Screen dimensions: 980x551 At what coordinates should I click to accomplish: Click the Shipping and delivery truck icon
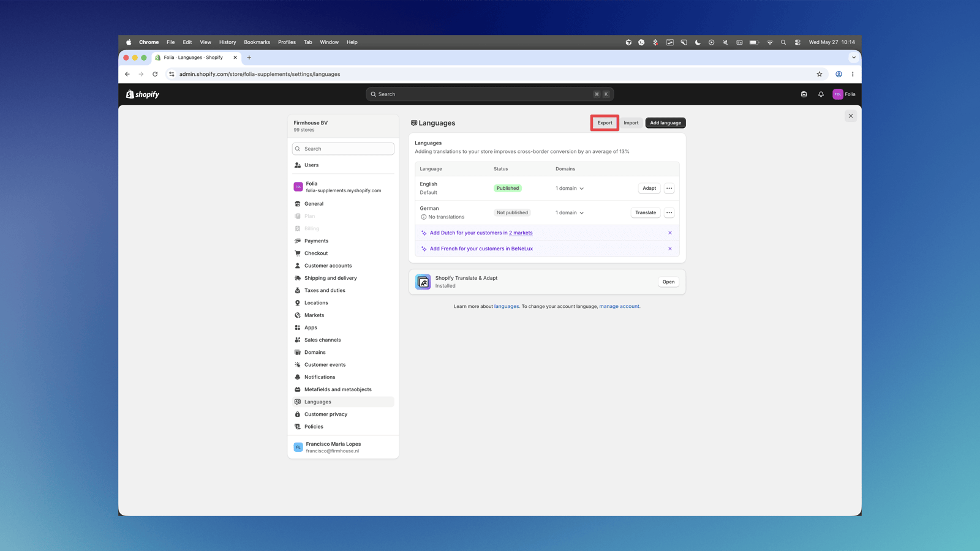click(298, 278)
